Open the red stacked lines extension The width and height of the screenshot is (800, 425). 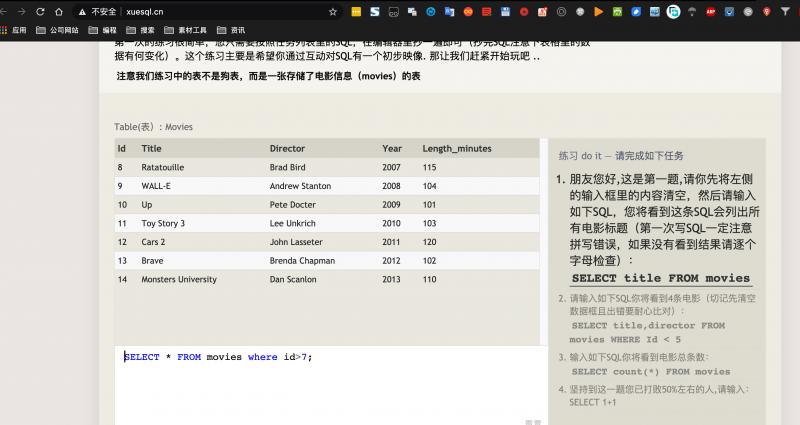(x=487, y=11)
